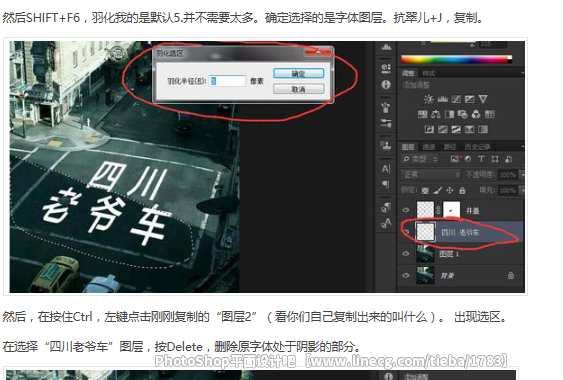Click the 羽化半径 radius input field
The width and height of the screenshot is (563, 380).
(228, 81)
